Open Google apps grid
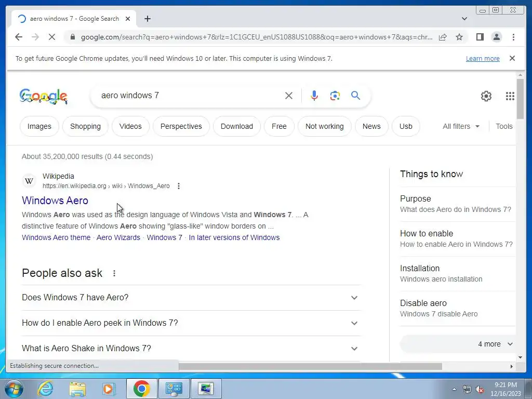Screen dimensions: 532x399 510,96
